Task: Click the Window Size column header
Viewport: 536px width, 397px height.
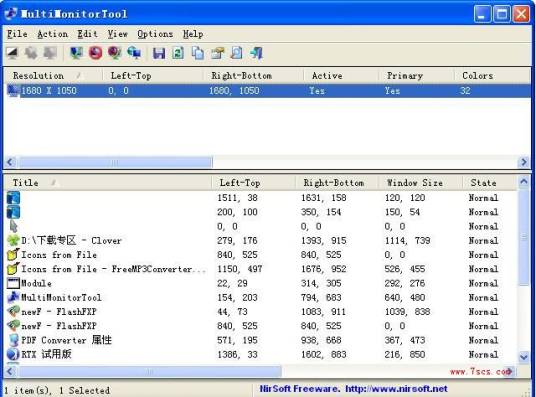Action: click(420, 183)
